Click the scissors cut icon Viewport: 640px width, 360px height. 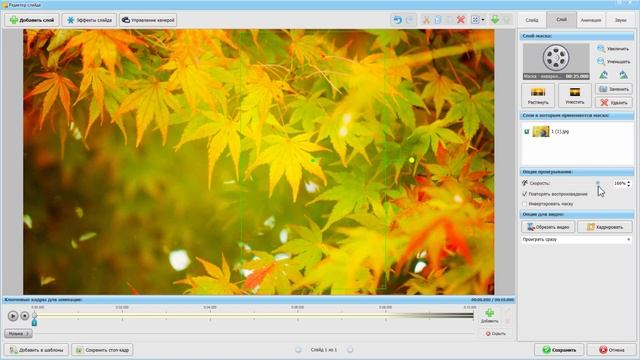point(427,20)
